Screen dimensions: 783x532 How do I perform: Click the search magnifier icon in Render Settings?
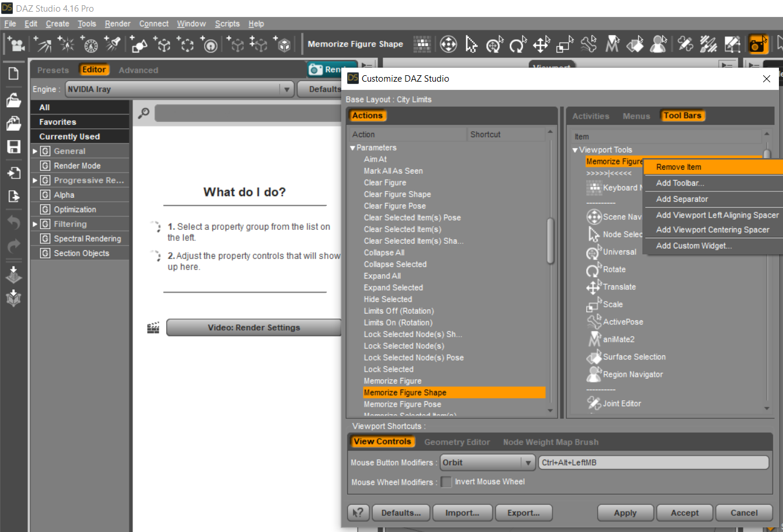click(x=144, y=113)
